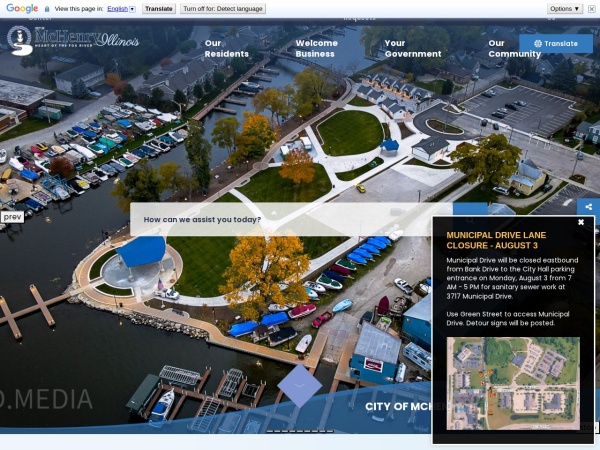
Task: Open the Welcome Business menu
Action: [x=316, y=49]
